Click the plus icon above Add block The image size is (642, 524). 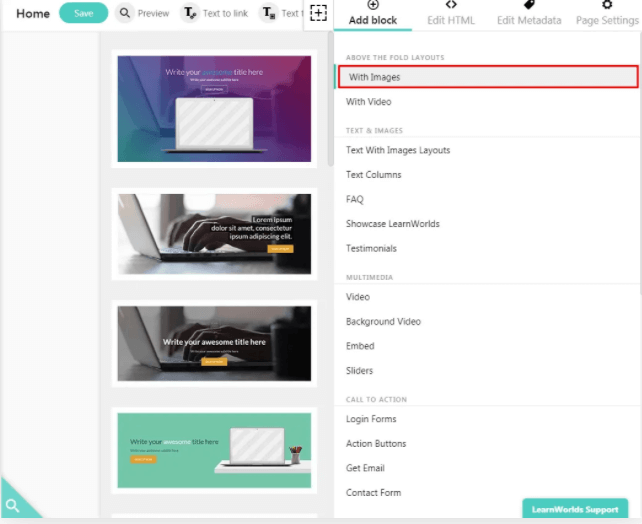click(x=373, y=5)
